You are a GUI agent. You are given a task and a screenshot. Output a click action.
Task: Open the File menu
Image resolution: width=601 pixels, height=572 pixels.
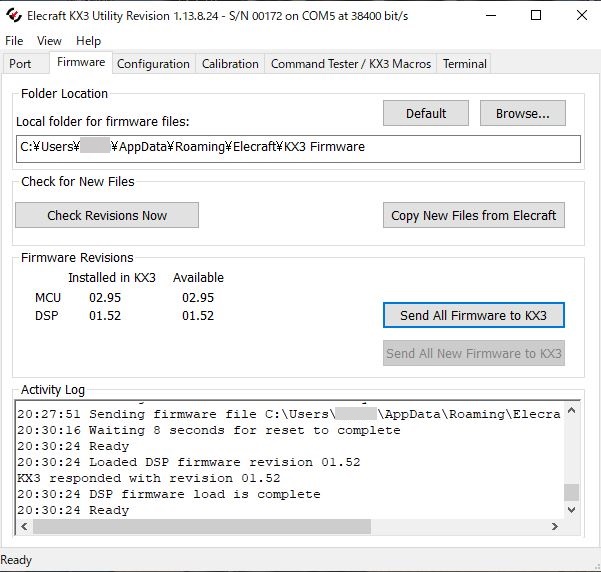tap(14, 41)
